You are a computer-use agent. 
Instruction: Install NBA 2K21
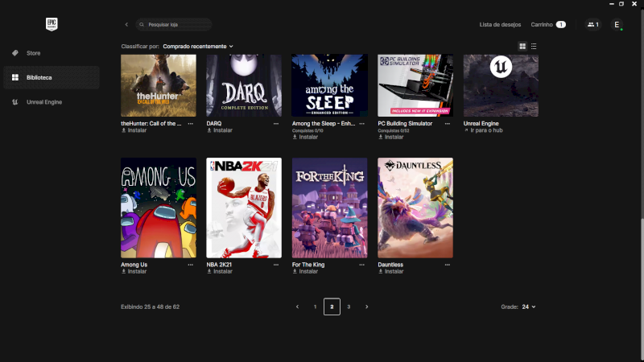coord(220,271)
